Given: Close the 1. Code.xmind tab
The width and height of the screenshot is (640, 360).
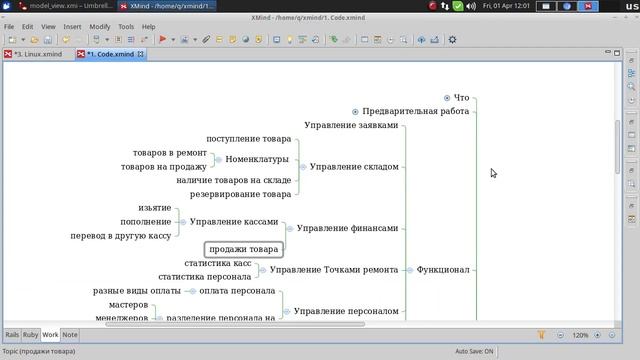Looking at the screenshot, I should point(140,54).
